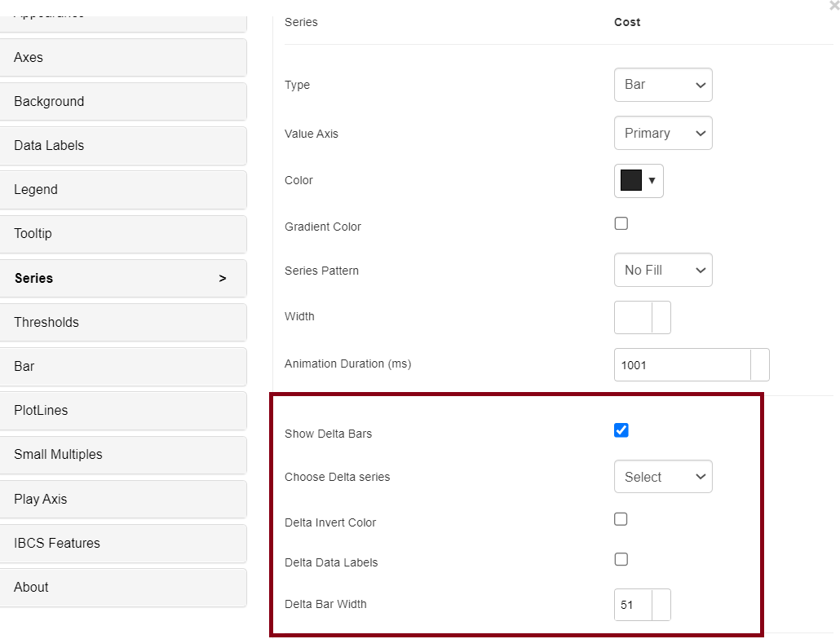Screen dimensions: 840x639
Task: Open the Thresholds settings section
Action: pyautogui.click(x=124, y=322)
